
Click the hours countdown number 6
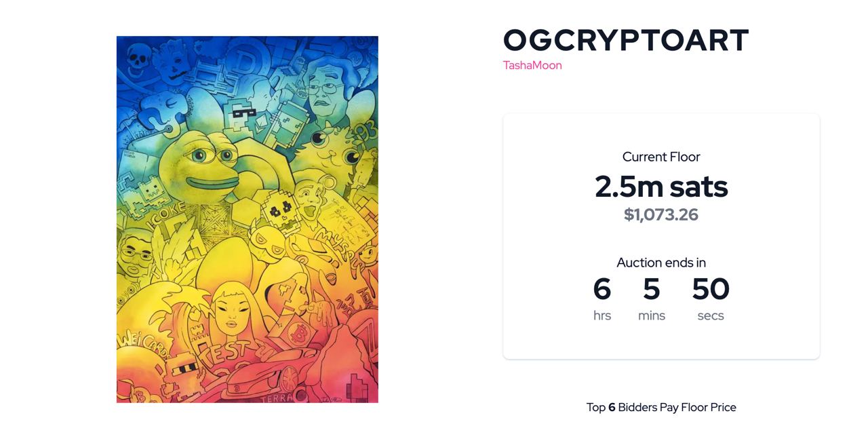[x=602, y=289]
